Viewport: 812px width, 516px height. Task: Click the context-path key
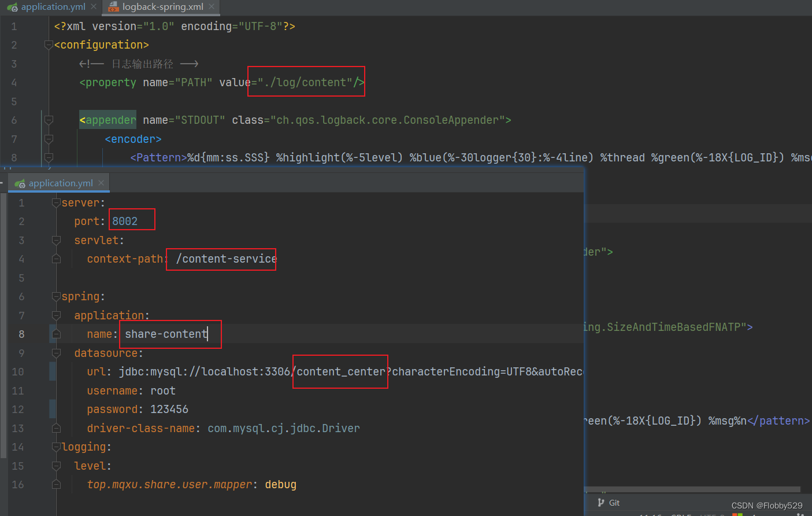[125, 259]
